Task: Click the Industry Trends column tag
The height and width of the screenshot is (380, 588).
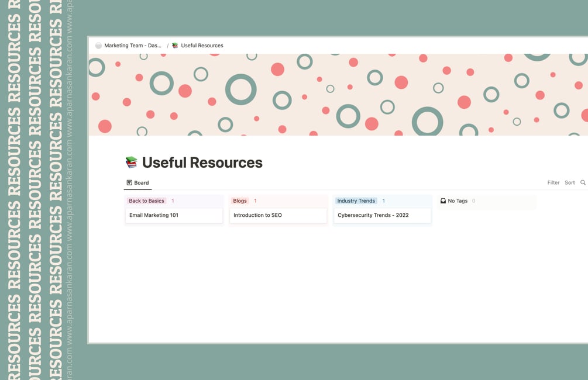Action: (356, 201)
